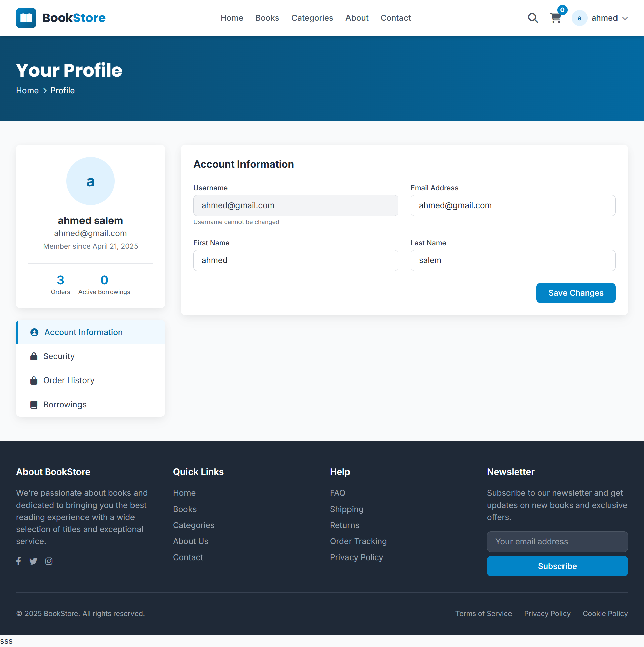The height and width of the screenshot is (647, 644).
Task: Click the BookStore logo icon
Action: (26, 18)
